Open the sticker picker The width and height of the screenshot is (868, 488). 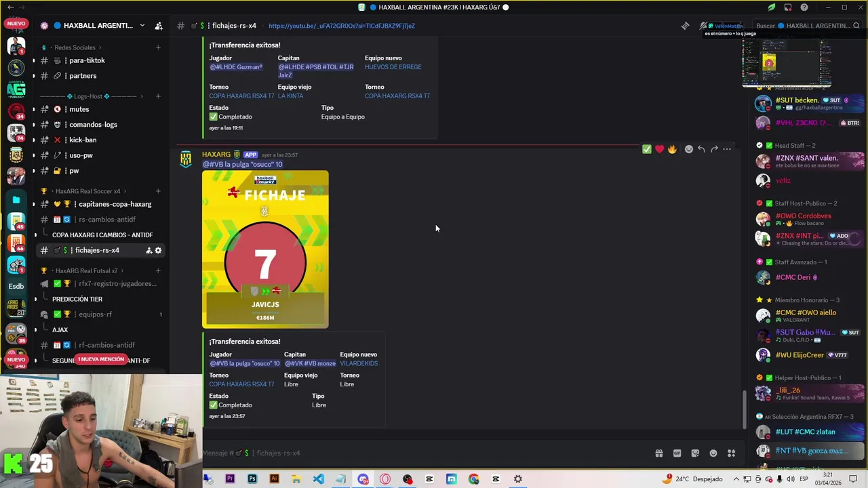point(695,453)
